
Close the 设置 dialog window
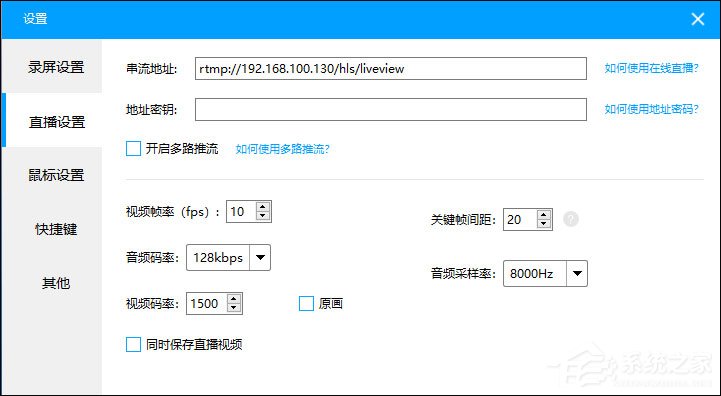(698, 19)
